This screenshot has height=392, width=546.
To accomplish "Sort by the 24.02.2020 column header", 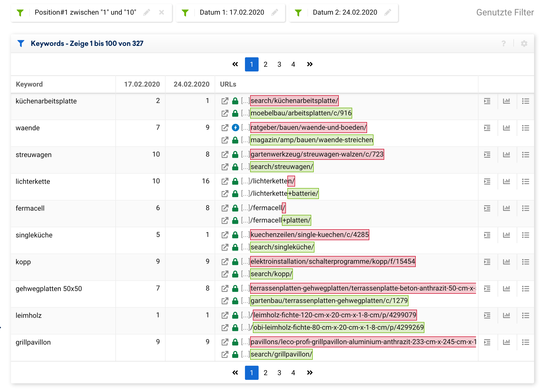I will [191, 84].
